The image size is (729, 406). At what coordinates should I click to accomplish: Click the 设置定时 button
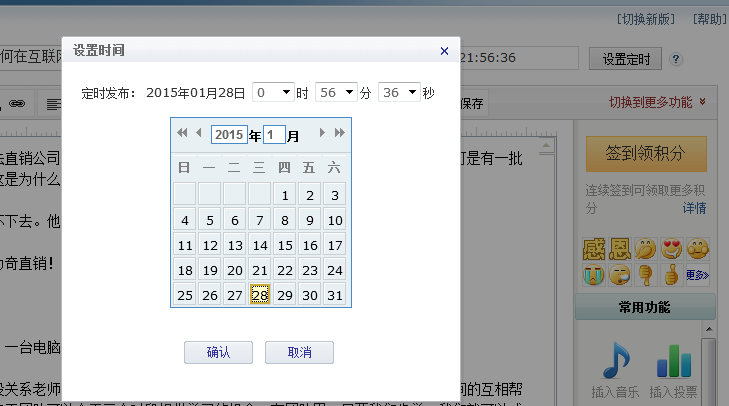(x=625, y=59)
